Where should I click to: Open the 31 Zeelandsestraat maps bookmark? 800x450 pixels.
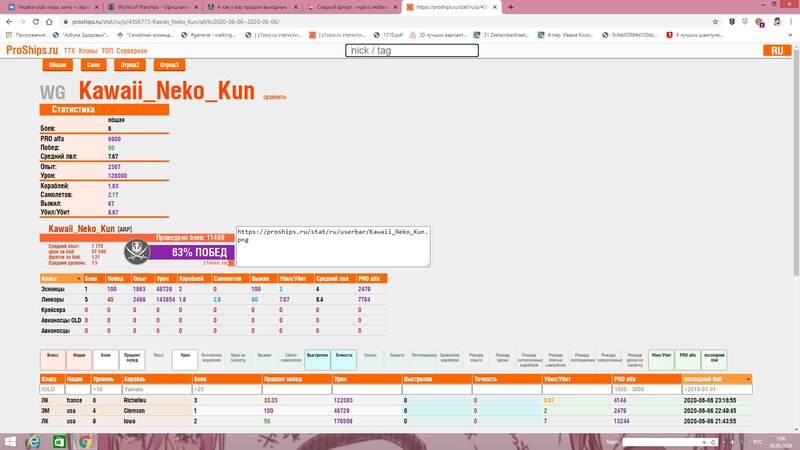coord(502,35)
